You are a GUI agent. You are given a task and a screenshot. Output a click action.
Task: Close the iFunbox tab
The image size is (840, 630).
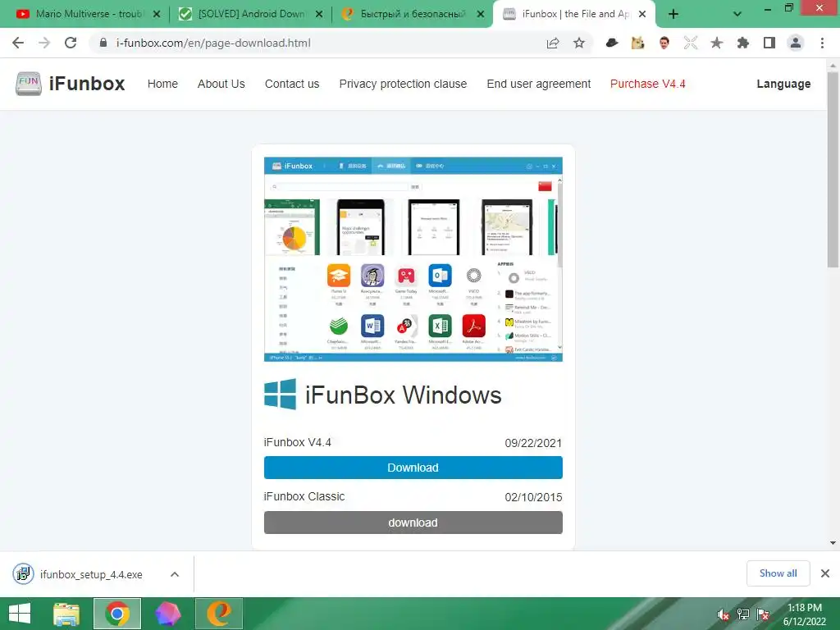(x=642, y=14)
